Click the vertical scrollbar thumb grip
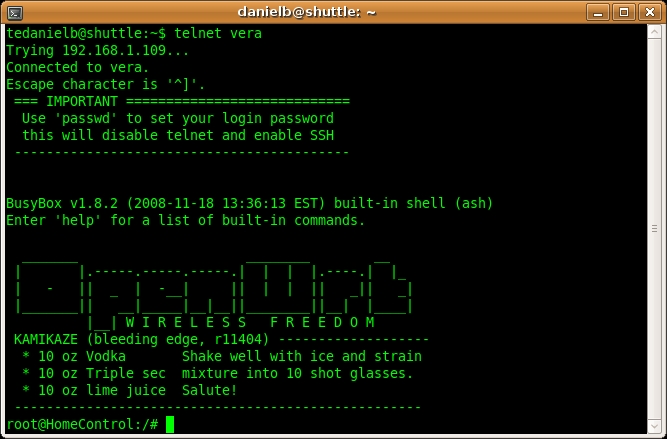667x439 pixels. point(654,229)
